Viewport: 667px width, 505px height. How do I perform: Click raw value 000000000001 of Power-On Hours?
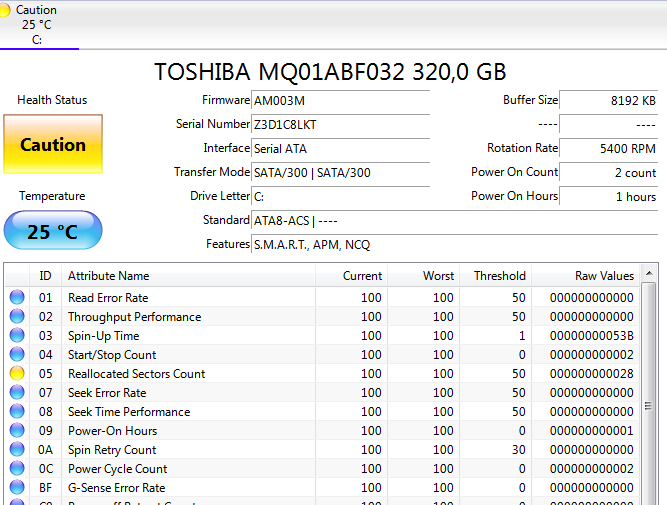point(592,431)
